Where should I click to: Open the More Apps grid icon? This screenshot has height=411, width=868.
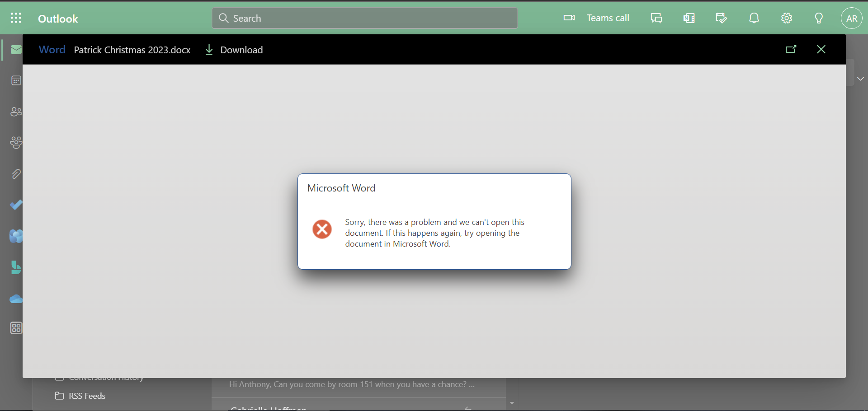click(16, 328)
